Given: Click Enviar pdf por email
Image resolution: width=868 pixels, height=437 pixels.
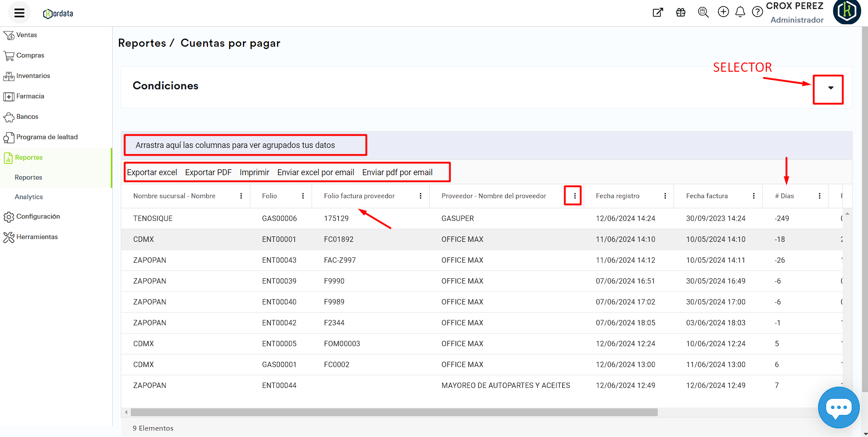Looking at the screenshot, I should click(397, 172).
